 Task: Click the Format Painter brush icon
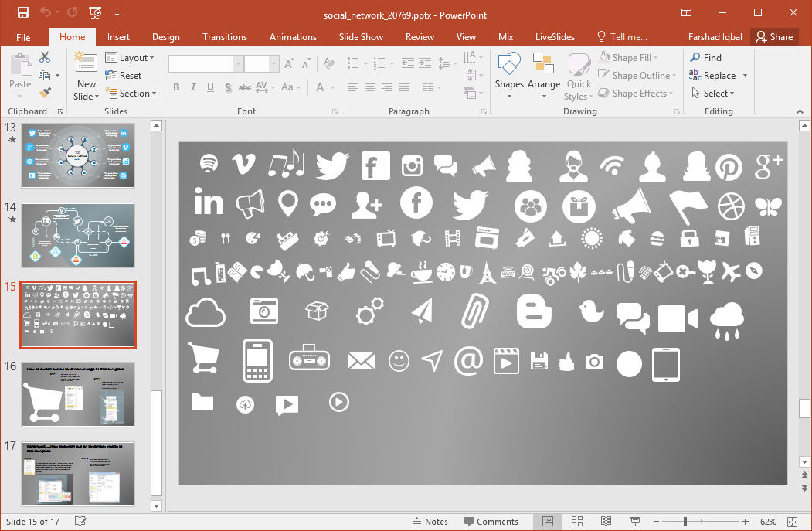(45, 93)
